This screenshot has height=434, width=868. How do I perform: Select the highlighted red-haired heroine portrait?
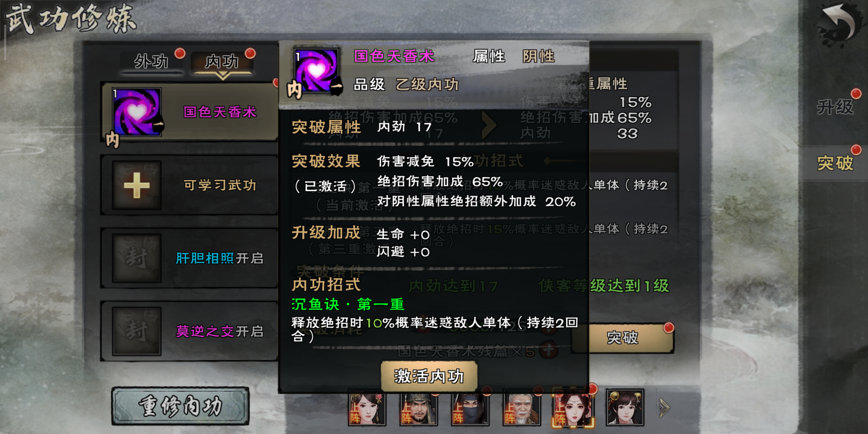click(573, 408)
